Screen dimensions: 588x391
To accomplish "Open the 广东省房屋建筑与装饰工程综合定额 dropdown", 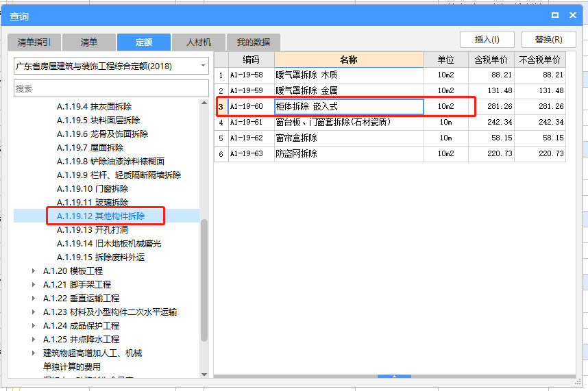I will [112, 66].
